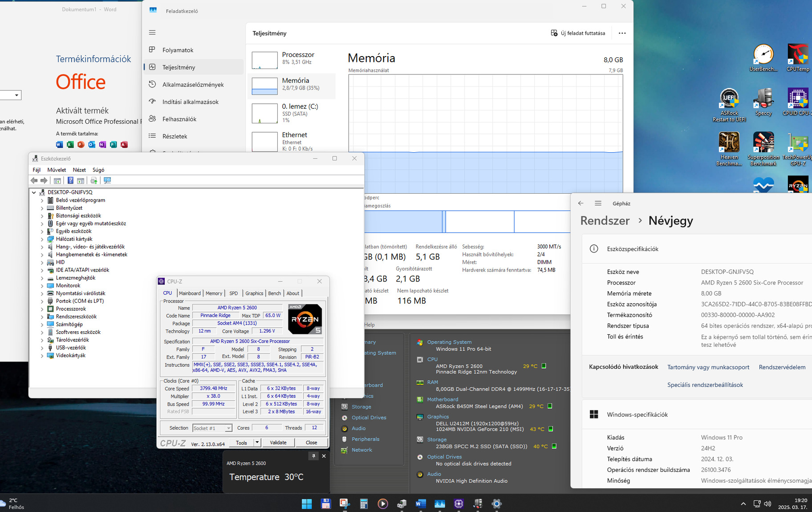Expand USB-vezérlők device category

click(x=42, y=348)
